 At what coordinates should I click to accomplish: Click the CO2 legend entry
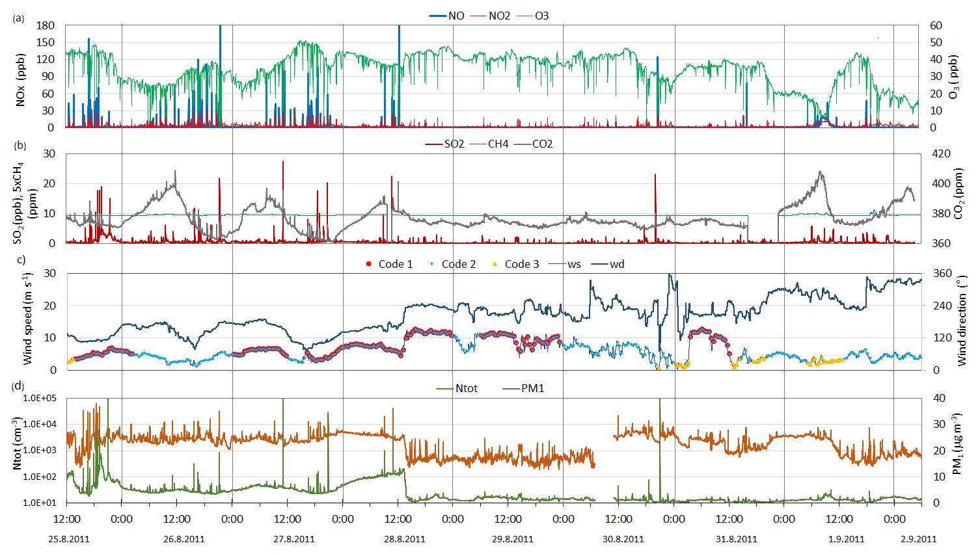tap(542, 144)
